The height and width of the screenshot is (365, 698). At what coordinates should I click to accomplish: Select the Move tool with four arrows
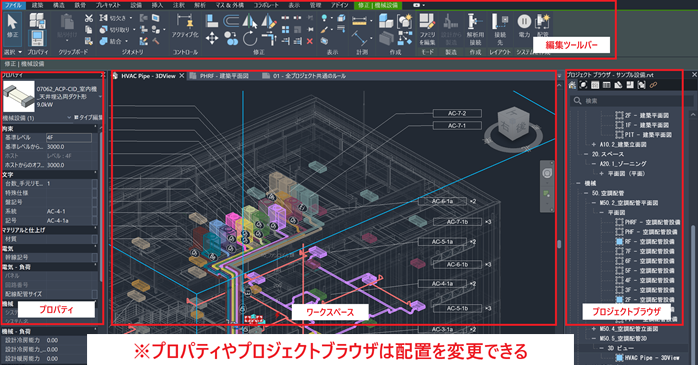212,39
